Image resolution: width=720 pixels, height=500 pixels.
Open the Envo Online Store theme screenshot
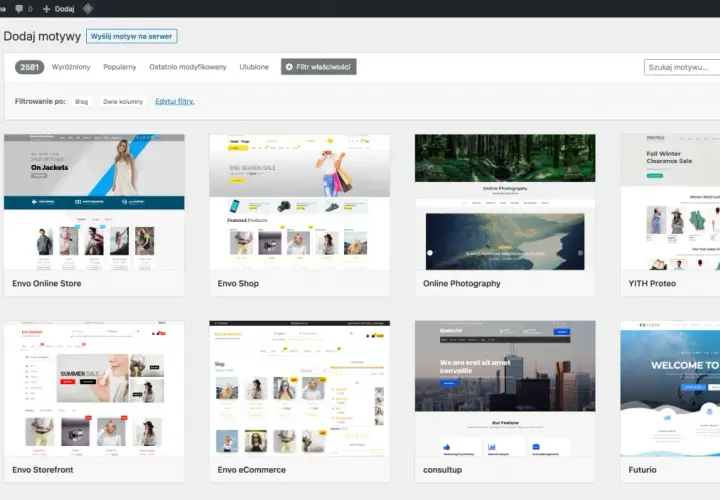click(x=94, y=202)
